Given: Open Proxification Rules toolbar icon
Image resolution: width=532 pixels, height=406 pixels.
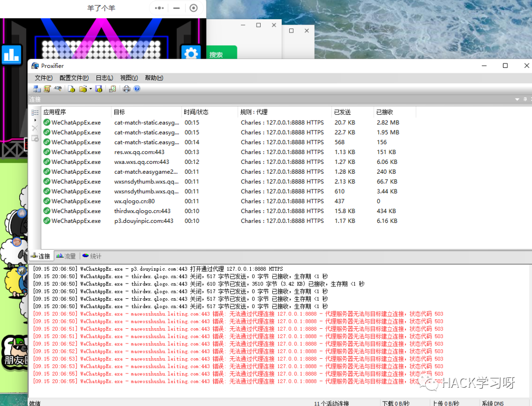Looking at the screenshot, I should tap(47, 89).
